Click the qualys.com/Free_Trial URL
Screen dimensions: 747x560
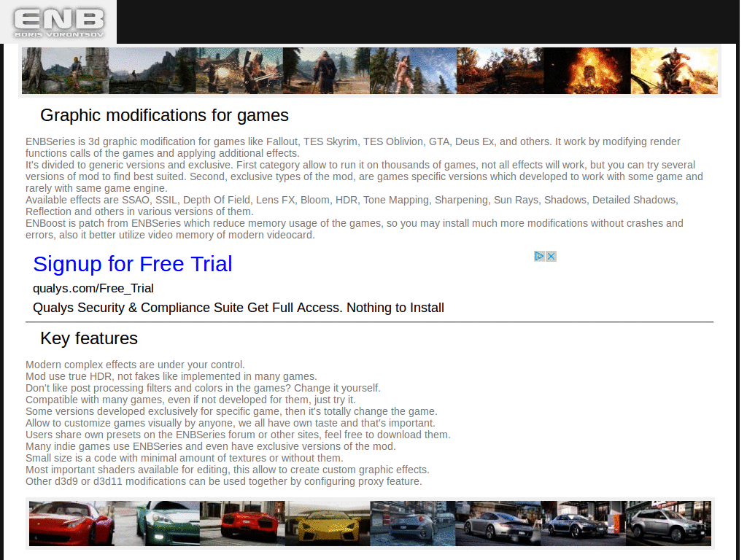point(93,289)
